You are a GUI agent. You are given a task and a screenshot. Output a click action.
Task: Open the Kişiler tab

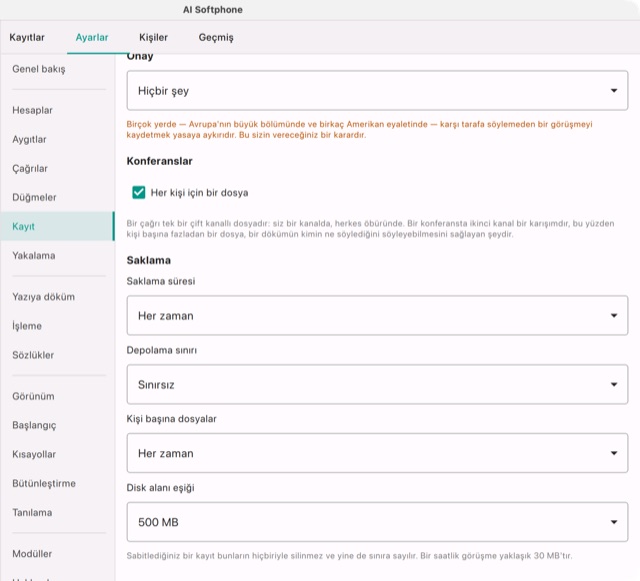coord(153,37)
